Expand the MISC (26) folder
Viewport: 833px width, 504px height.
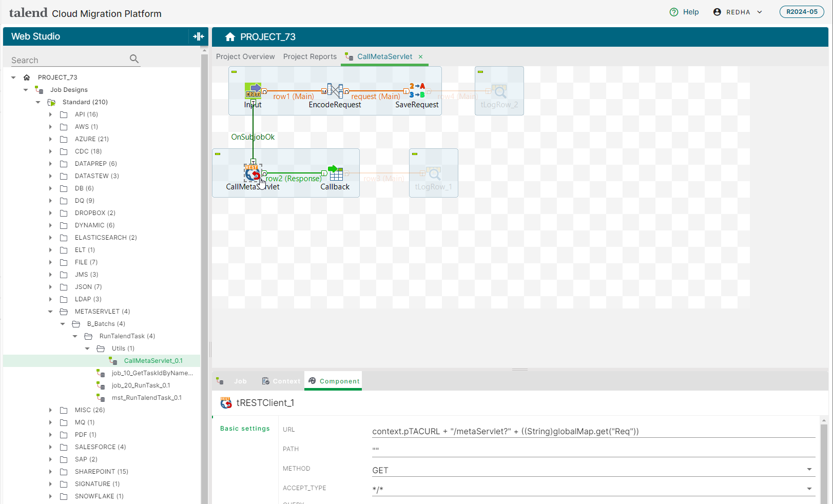tap(50, 410)
